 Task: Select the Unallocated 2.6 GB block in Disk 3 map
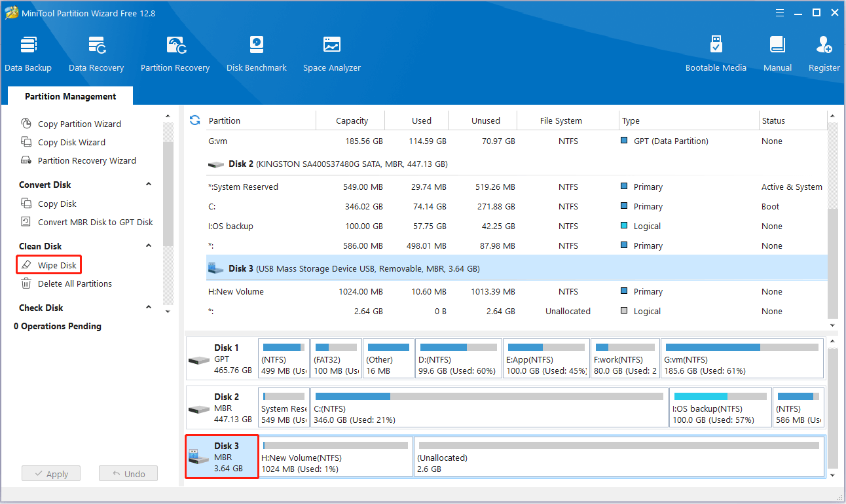[619, 457]
